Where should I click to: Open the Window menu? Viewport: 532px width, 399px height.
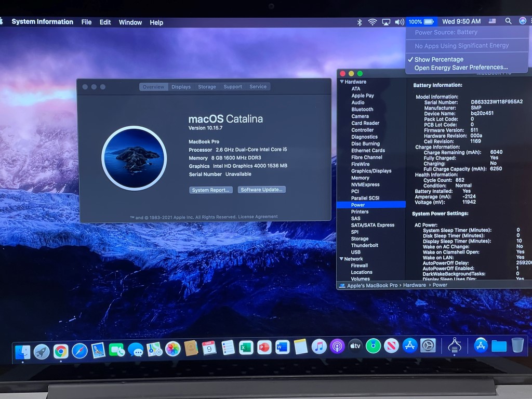[x=130, y=22]
